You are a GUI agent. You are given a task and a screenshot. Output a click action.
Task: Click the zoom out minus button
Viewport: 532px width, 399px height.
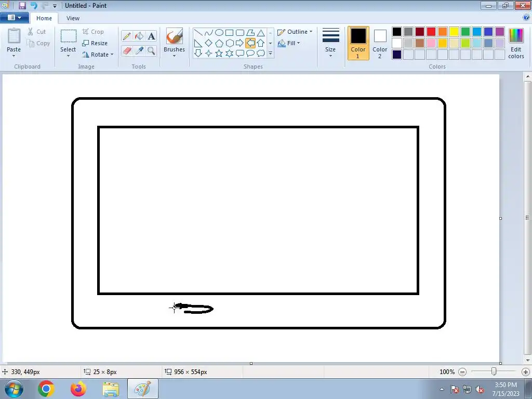462,372
